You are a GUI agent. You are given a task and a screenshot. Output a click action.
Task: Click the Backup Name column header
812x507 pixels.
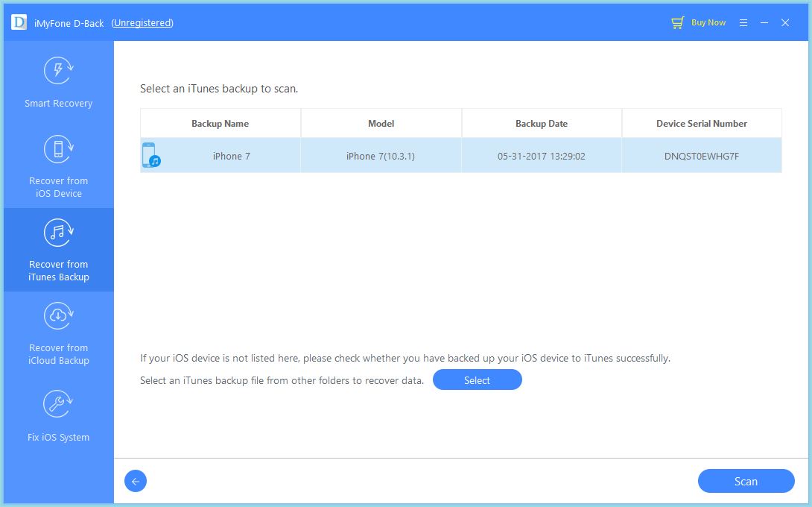220,123
